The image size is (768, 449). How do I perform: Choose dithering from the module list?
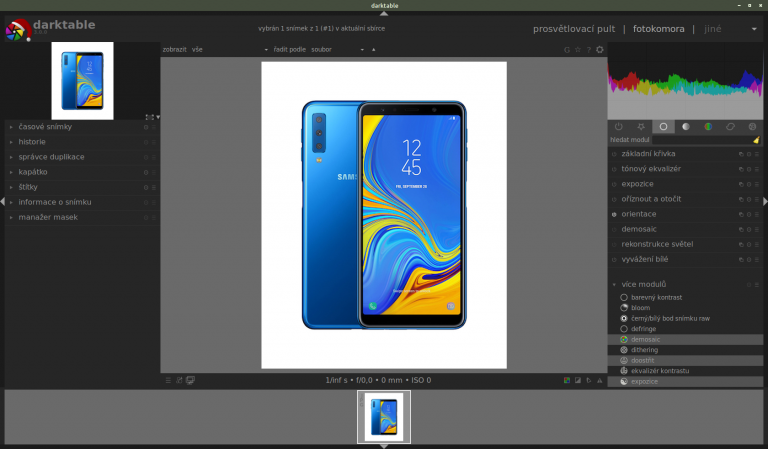tap(644, 350)
